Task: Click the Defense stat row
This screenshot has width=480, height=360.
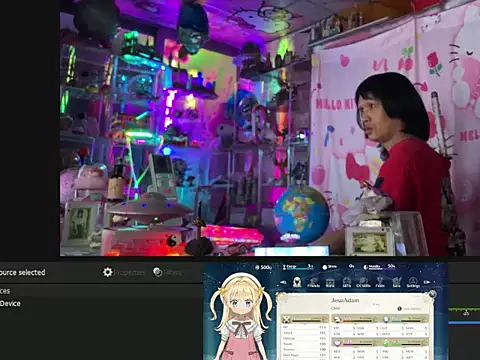Action: tap(304, 338)
